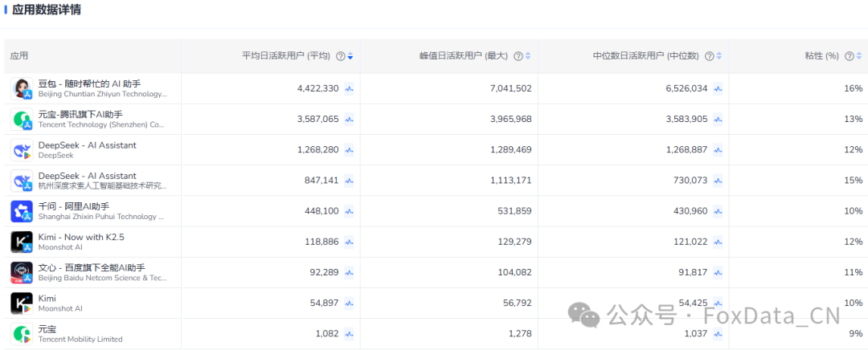Open trend chart icon beside 92,289
Viewport: 868px width, 350px height.
coord(349,272)
